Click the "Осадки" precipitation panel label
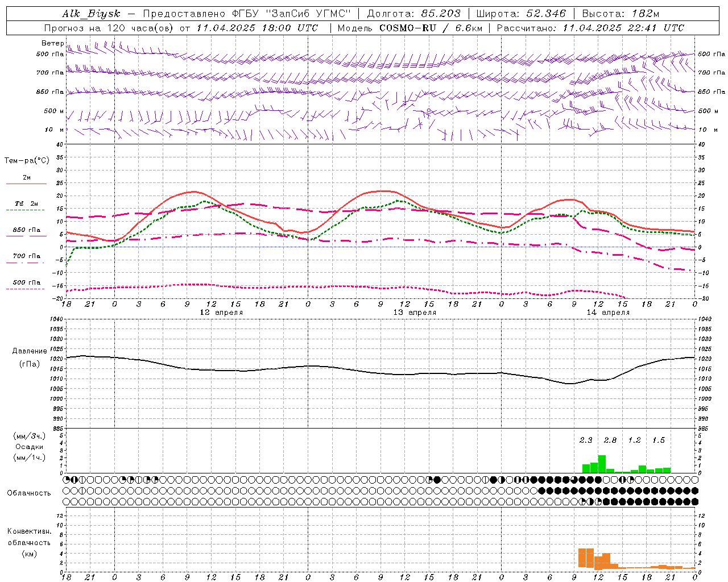The width and height of the screenshot is (728, 582). pos(30,447)
